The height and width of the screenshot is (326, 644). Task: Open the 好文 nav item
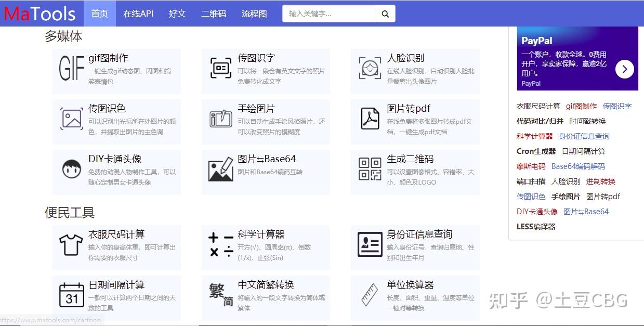(x=177, y=14)
